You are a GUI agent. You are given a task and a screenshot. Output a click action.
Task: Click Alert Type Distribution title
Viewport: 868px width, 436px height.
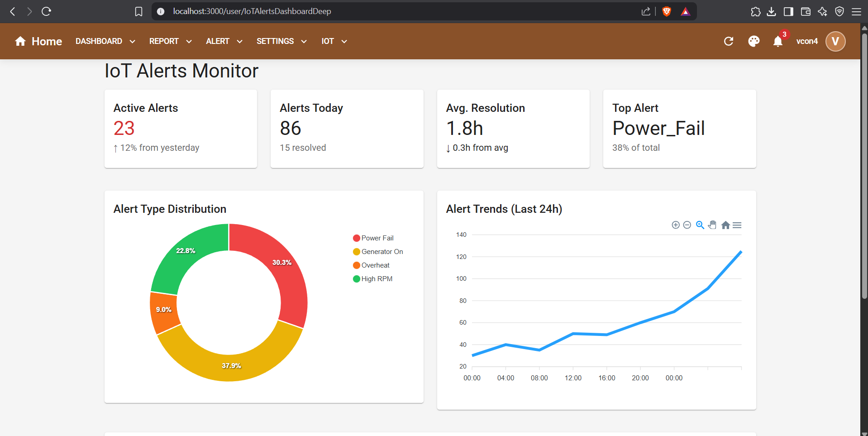(x=170, y=209)
